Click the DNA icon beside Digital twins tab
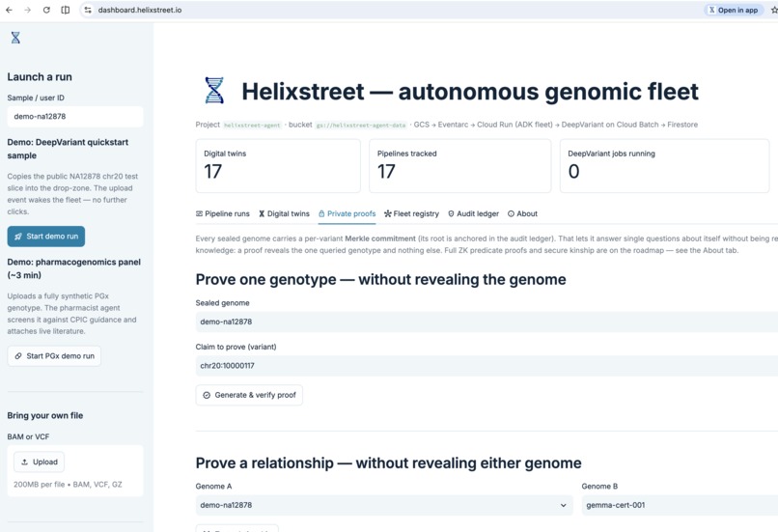The width and height of the screenshot is (778, 532). (x=262, y=214)
